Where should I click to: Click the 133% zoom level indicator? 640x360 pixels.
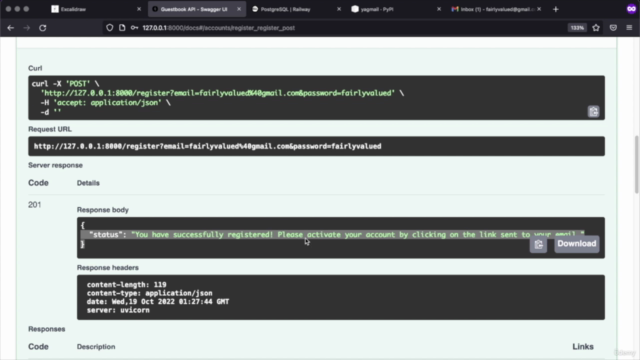click(577, 28)
